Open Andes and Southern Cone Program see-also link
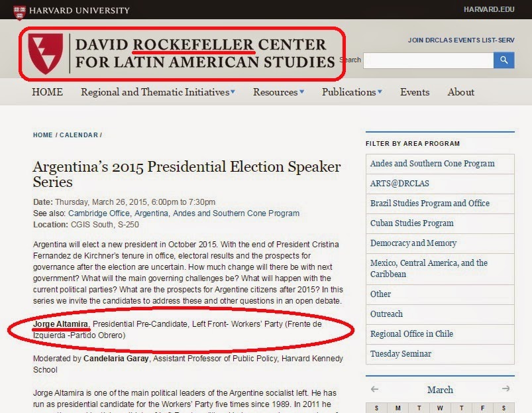 pos(236,213)
